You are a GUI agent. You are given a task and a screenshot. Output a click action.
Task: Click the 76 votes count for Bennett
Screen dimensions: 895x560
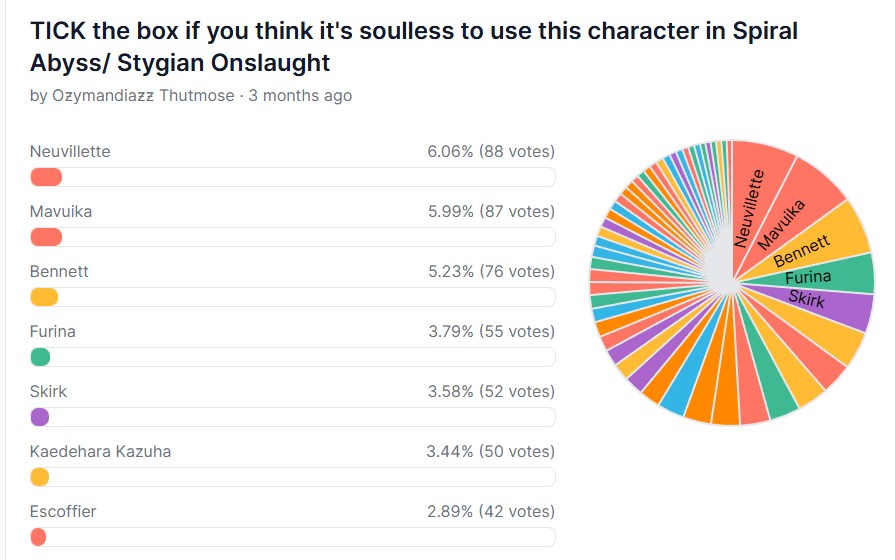517,271
